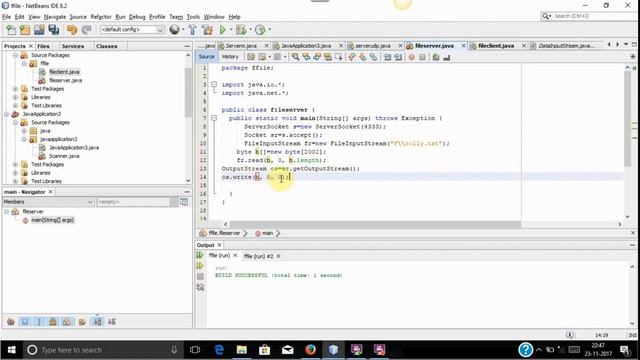This screenshot has width=640, height=360.
Task: Toggle Fully Qualified Names in Navigator
Action: 82,322
